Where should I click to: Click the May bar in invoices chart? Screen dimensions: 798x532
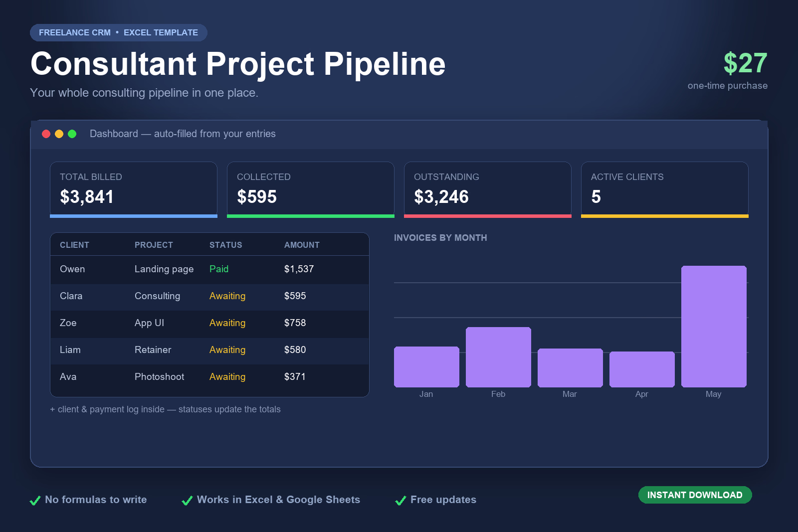714,327
